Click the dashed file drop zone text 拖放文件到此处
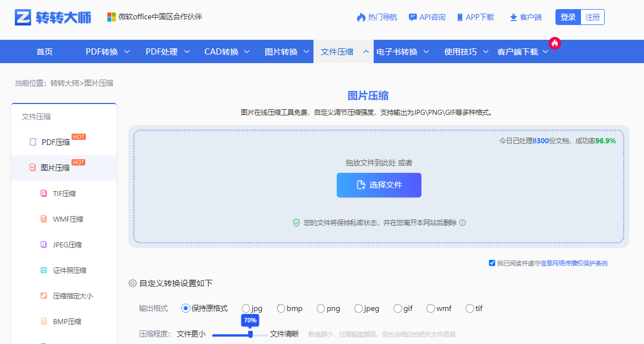644x344 pixels. pyautogui.click(x=371, y=163)
